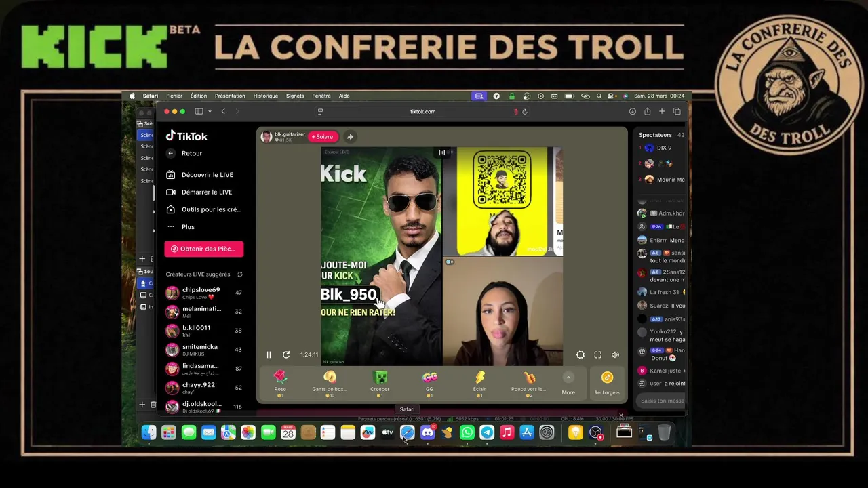
Task: Open Finder from the Dock
Action: click(x=149, y=432)
